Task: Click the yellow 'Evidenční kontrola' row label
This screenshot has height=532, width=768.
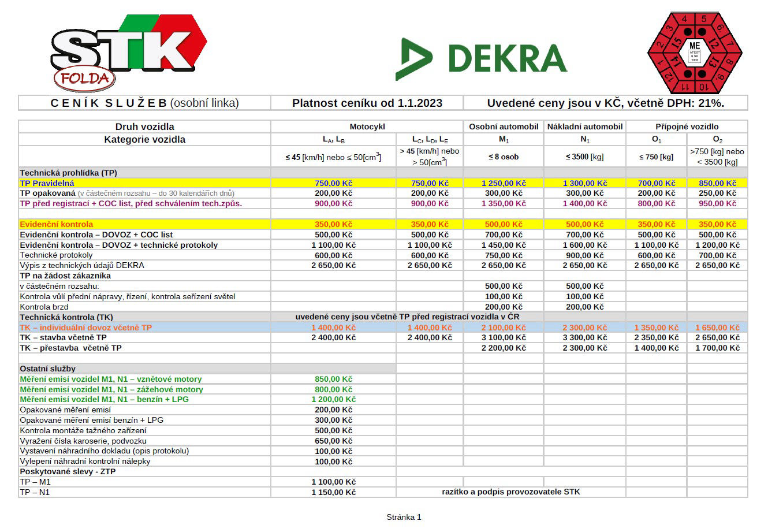Action: (x=57, y=224)
